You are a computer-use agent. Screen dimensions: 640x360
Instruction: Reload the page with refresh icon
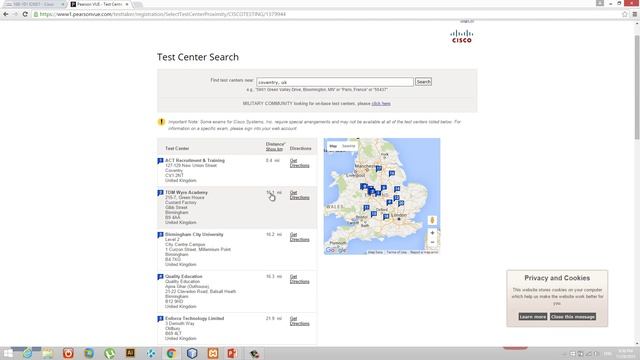25,14
